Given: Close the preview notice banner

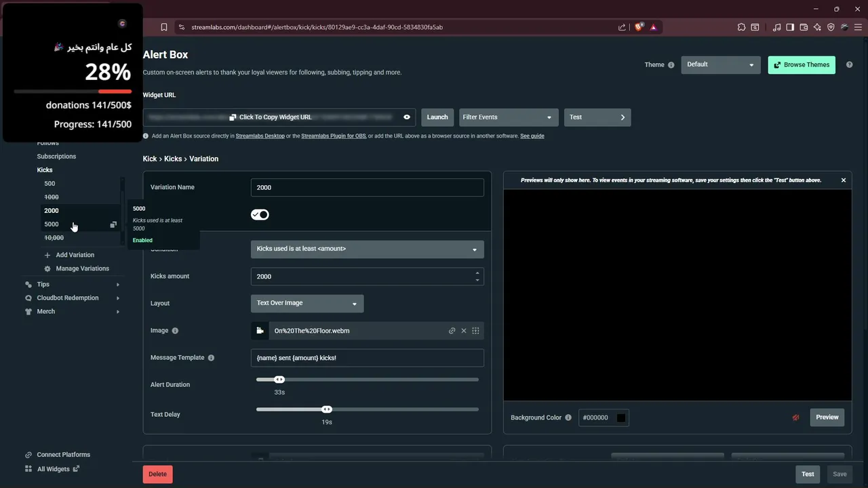Looking at the screenshot, I should pos(844,180).
